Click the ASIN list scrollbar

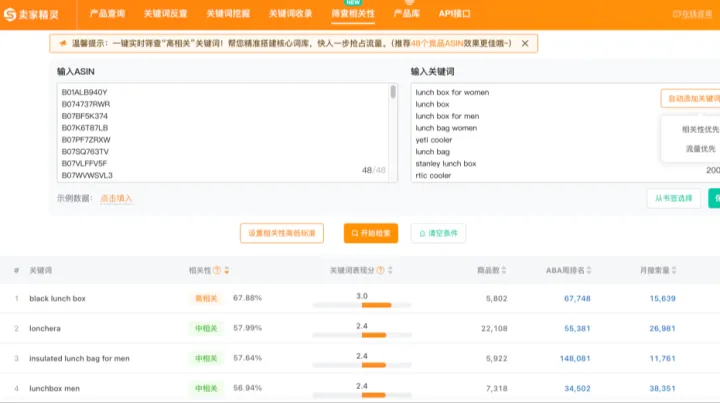pos(393,92)
